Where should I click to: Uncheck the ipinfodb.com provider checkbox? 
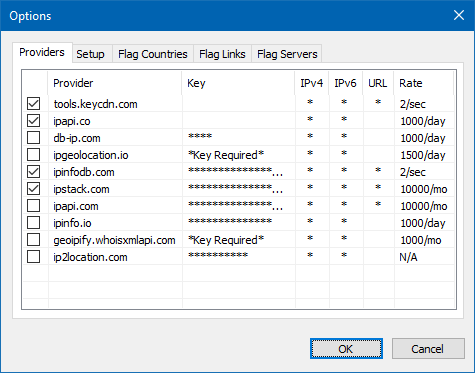click(33, 172)
